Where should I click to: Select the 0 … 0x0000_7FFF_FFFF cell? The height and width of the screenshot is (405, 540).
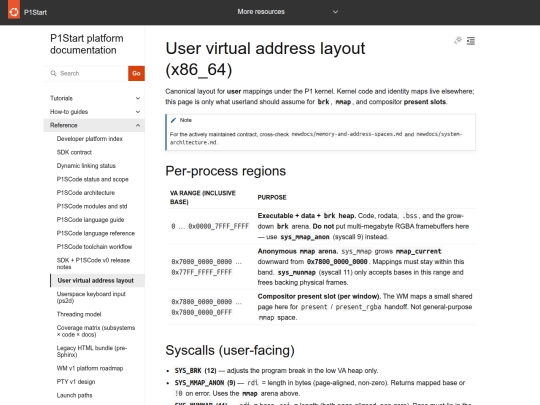(x=210, y=226)
